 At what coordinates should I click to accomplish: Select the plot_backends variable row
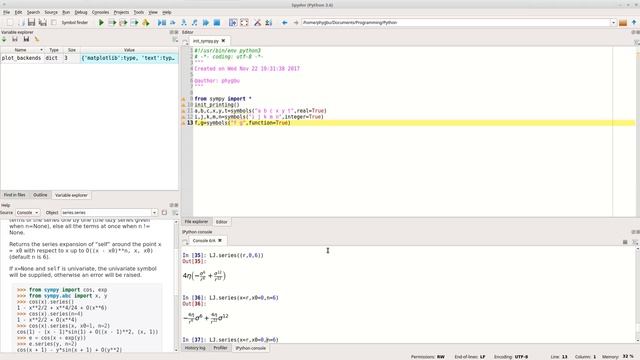click(89, 58)
